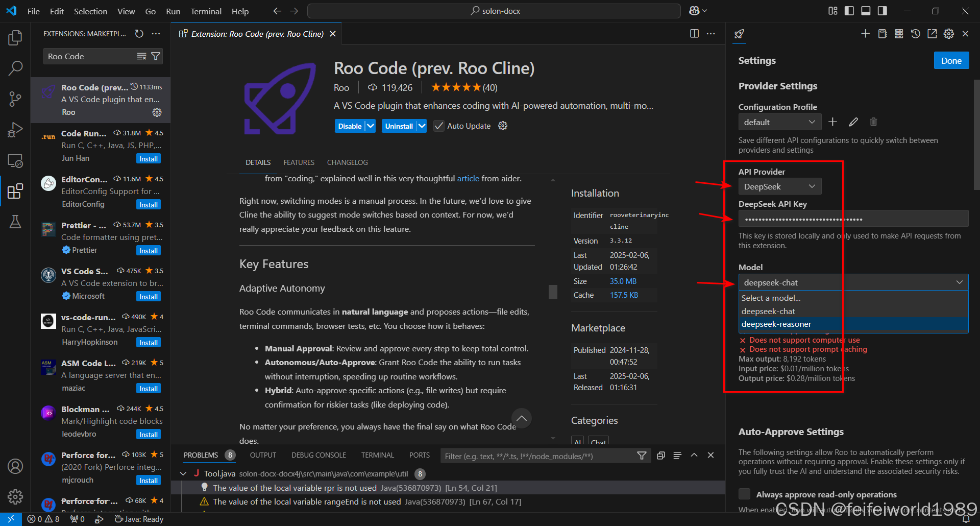Follow the article link
The width and height of the screenshot is (980, 526).
coord(468,178)
